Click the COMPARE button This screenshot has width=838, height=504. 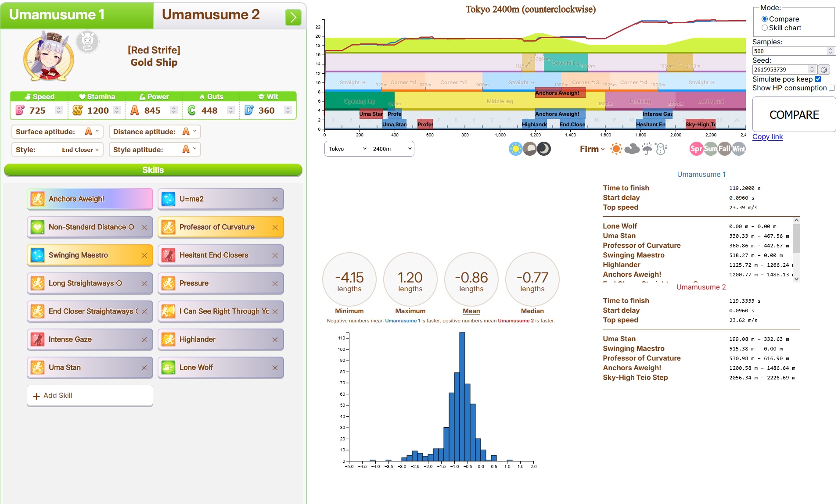[794, 114]
